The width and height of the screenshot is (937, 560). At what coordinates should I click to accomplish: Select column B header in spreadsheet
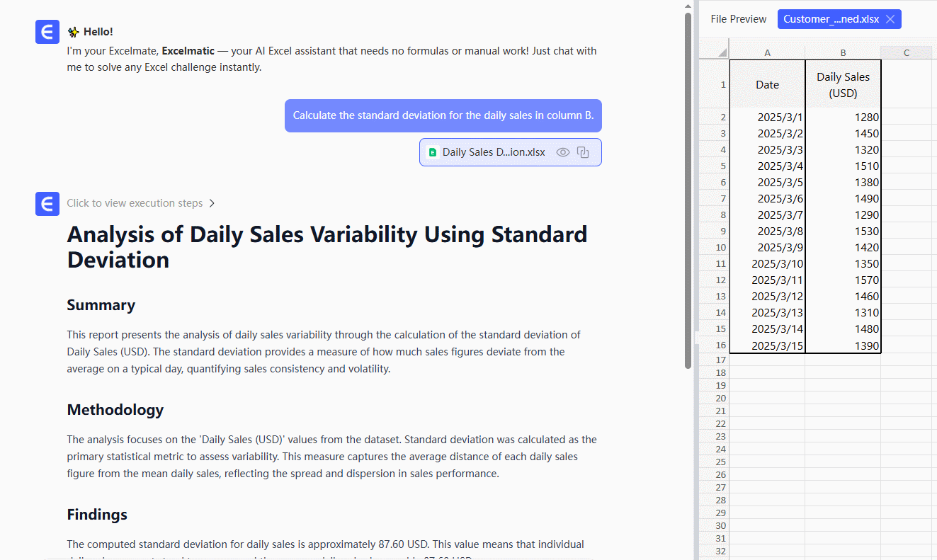[843, 53]
